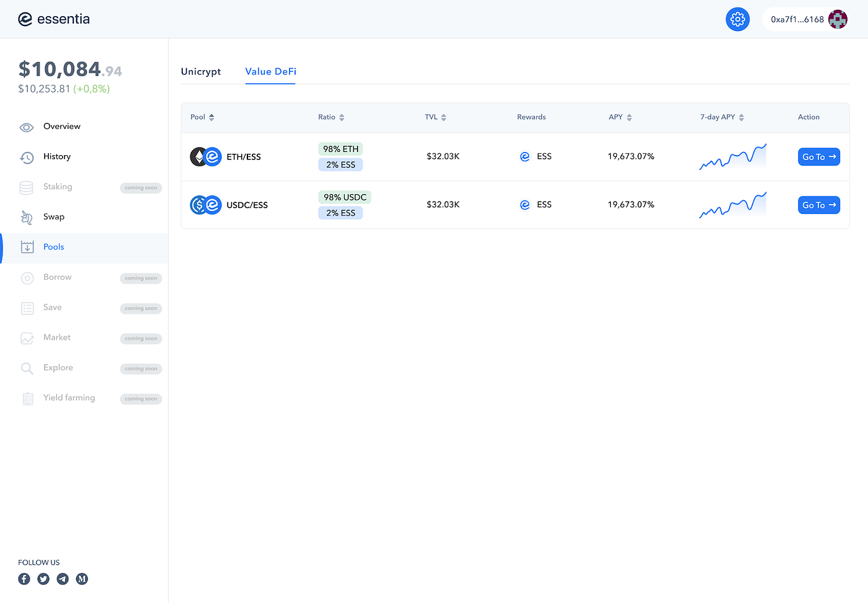This screenshot has height=603, width=868.
Task: Sort the table by TVL column
Action: (x=435, y=117)
